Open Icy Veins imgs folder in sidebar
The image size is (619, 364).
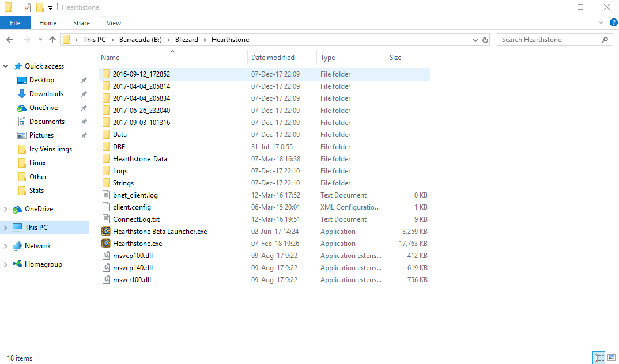click(x=51, y=149)
